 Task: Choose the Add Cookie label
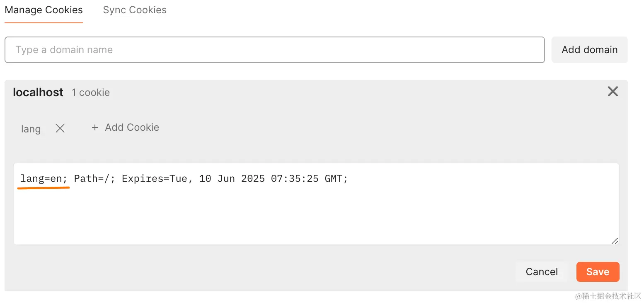[x=132, y=127]
